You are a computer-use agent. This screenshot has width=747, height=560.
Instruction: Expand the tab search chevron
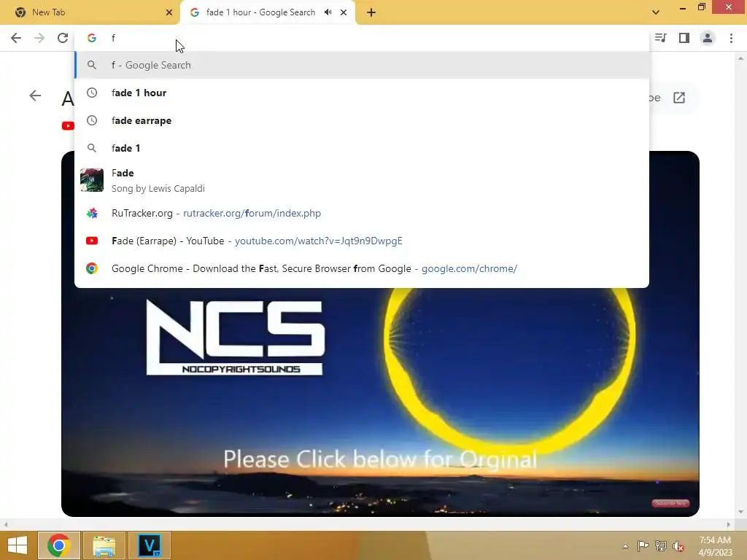tap(656, 12)
